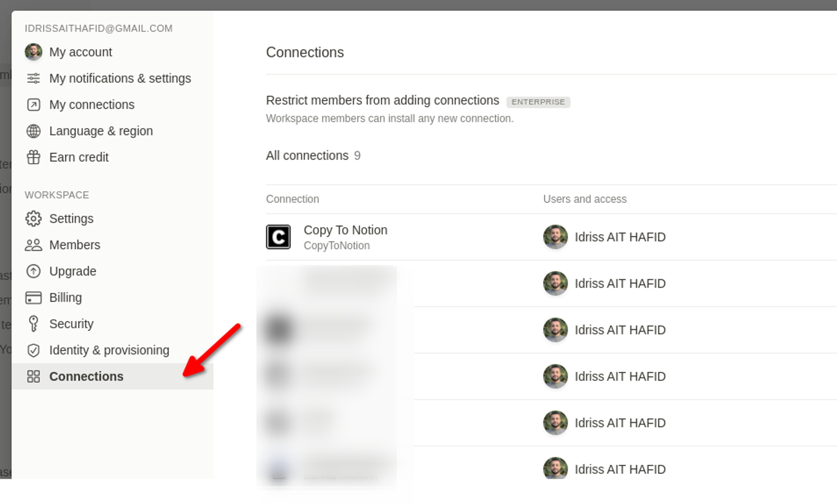Click the Connections icon in sidebar
Viewport: 837px width, 504px height.
[x=33, y=376]
